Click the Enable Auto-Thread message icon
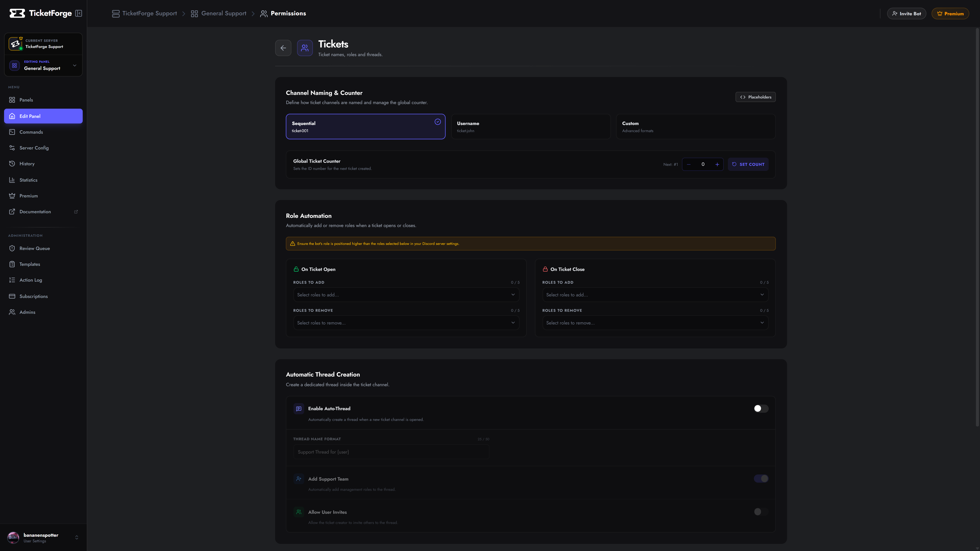980x551 pixels. tap(299, 409)
